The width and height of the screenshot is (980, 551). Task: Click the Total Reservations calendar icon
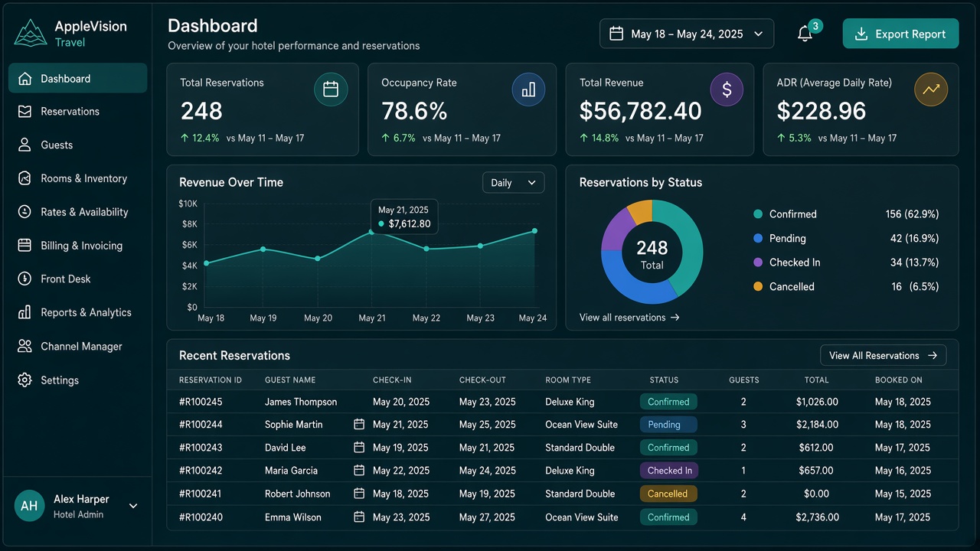click(x=331, y=90)
